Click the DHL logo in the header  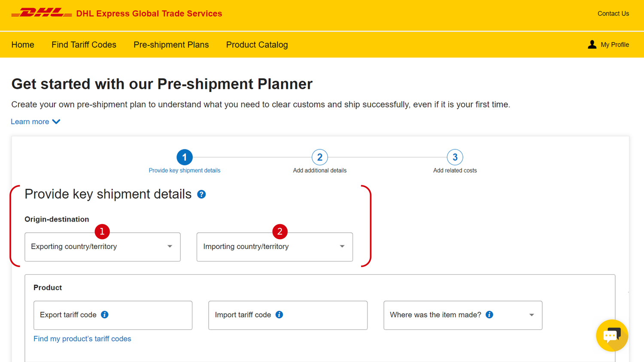[41, 13]
